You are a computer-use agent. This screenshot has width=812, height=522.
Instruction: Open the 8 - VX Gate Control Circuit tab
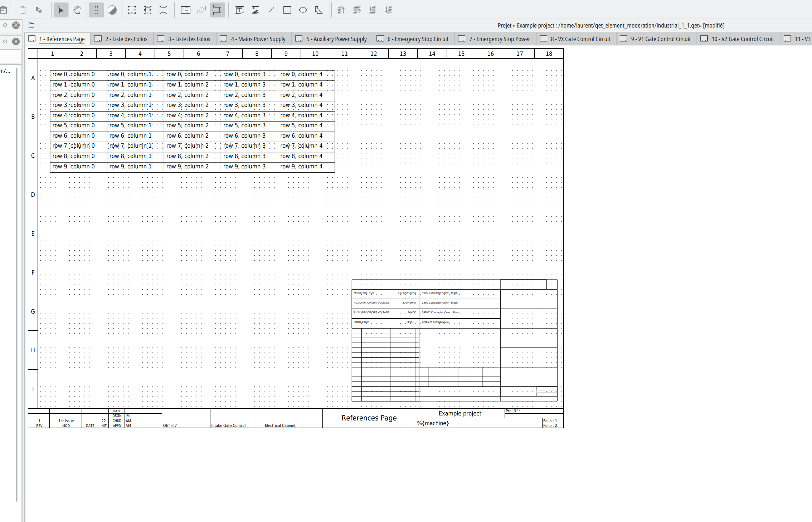576,39
